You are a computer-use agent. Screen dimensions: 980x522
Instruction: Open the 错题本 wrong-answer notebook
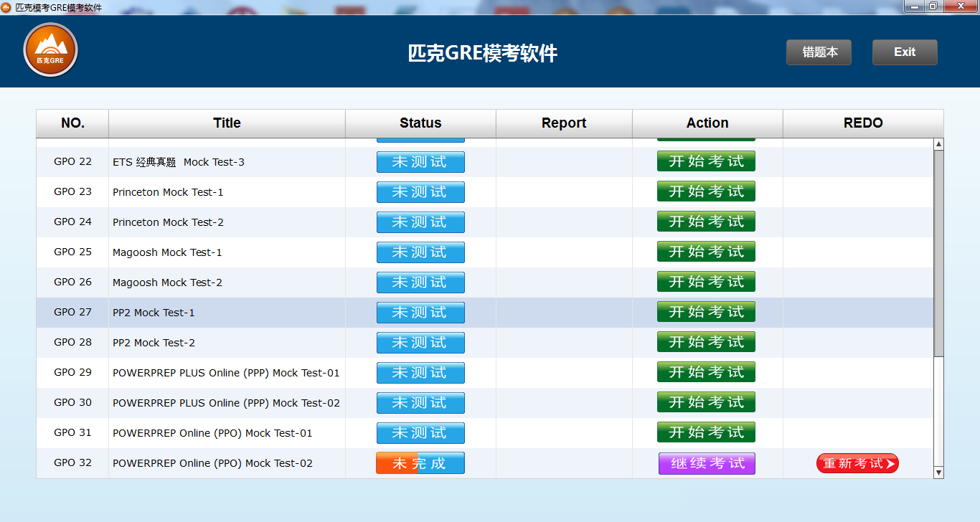tap(819, 52)
